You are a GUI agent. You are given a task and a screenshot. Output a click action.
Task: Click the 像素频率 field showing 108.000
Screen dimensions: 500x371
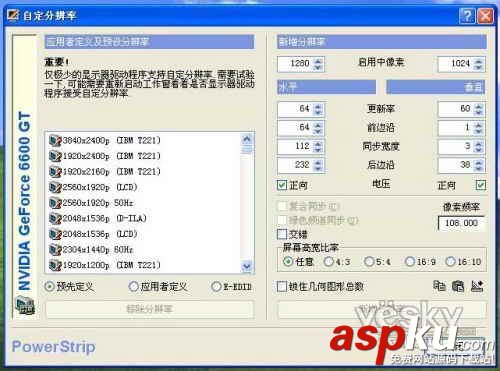(462, 223)
